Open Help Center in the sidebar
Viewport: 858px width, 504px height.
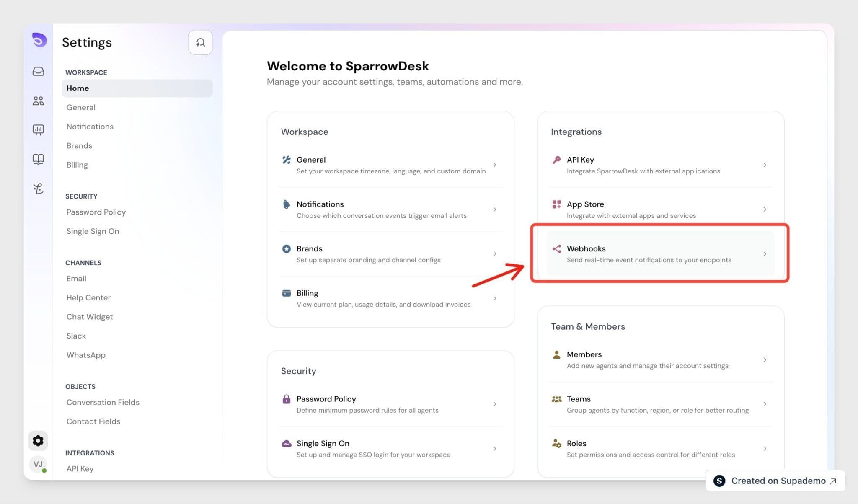(88, 298)
